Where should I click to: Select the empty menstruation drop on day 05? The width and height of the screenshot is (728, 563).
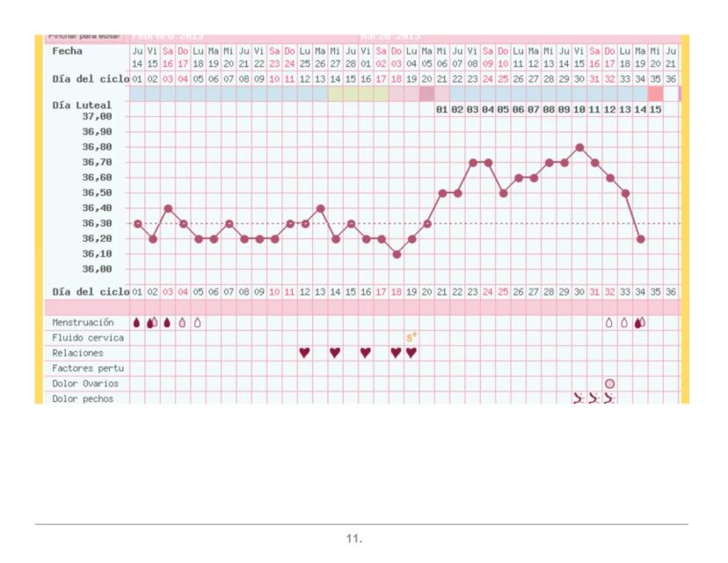(x=198, y=322)
